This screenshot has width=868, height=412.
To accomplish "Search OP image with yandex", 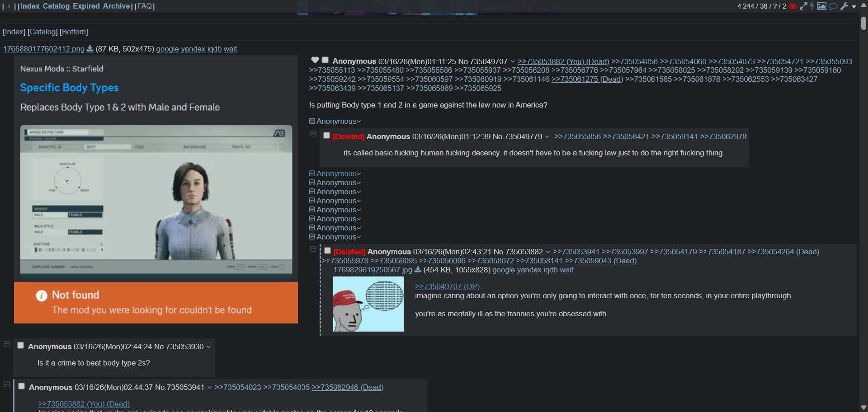I will [193, 49].
